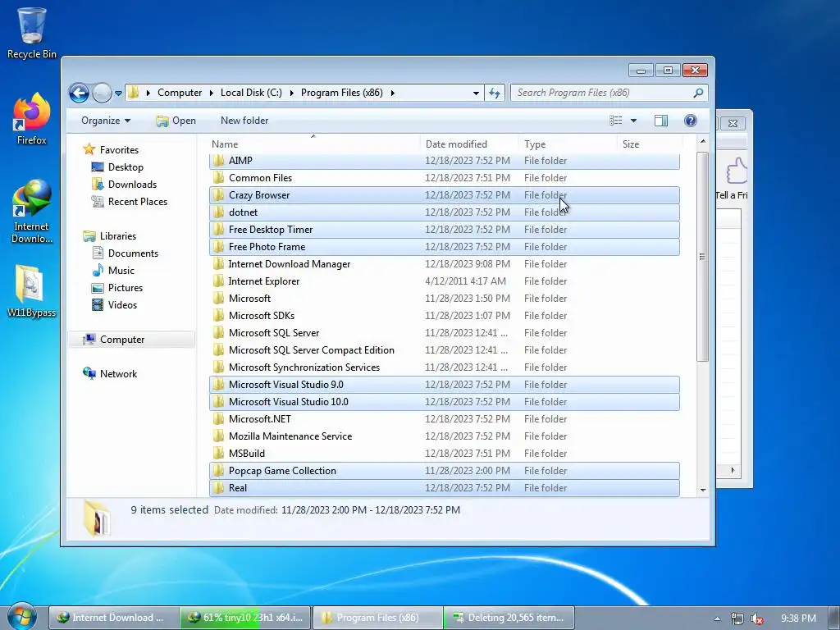
Task: Open the Organize menu
Action: (x=106, y=121)
